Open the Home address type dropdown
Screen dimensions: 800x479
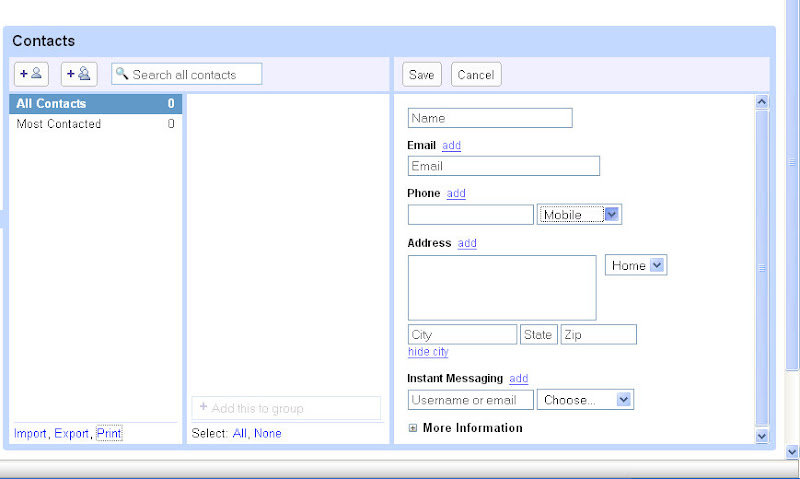(x=657, y=265)
